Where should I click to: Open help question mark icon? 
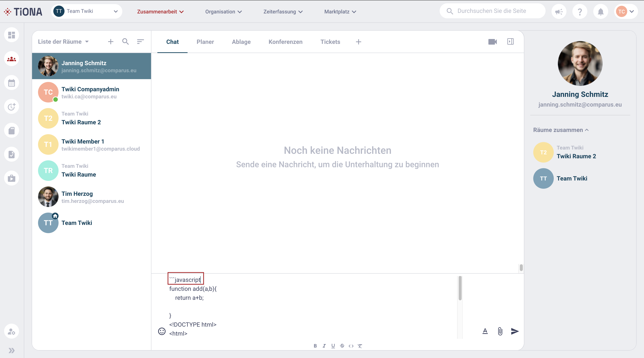pos(580,12)
